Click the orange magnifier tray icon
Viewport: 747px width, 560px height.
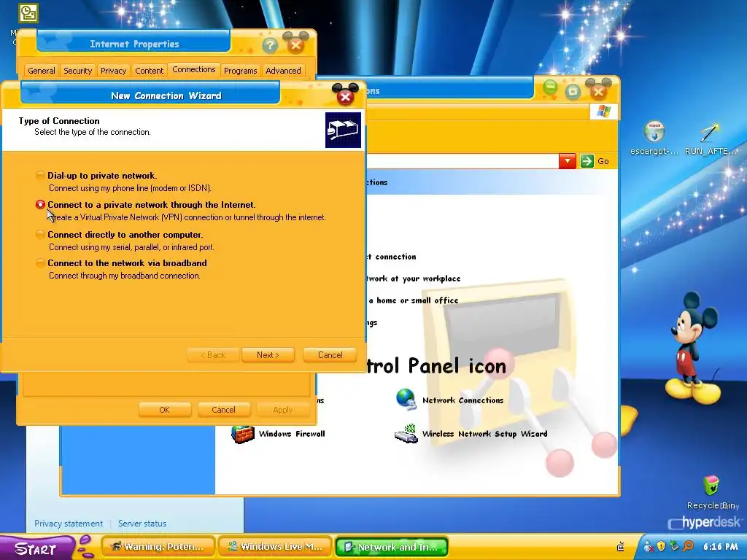(688, 546)
